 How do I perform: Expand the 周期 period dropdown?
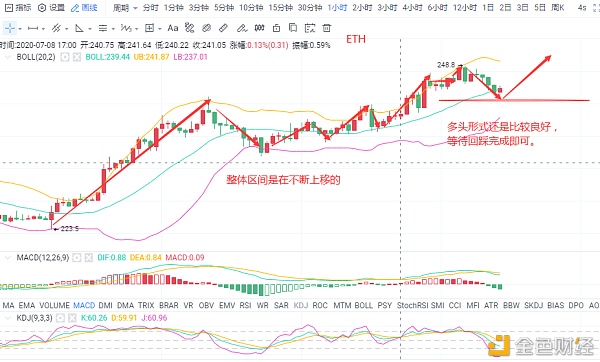coord(125,8)
